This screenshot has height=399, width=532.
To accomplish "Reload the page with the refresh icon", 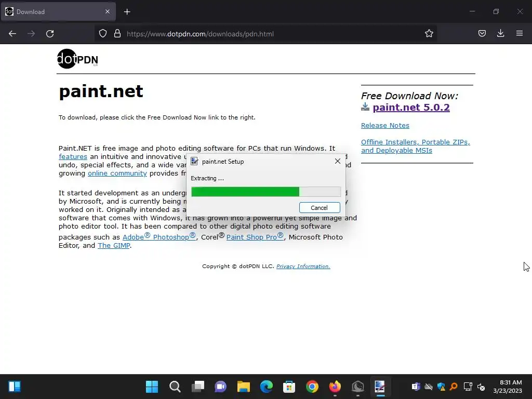I will (50, 34).
